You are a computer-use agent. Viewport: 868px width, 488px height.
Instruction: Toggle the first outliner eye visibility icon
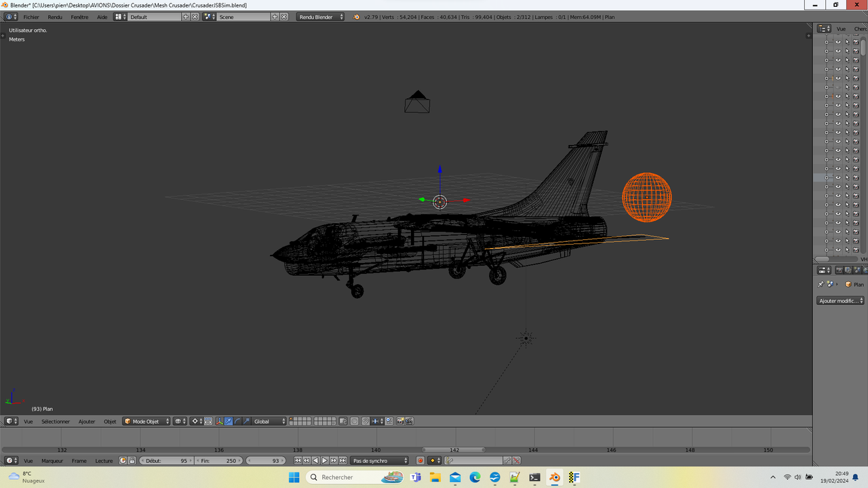pos(837,42)
